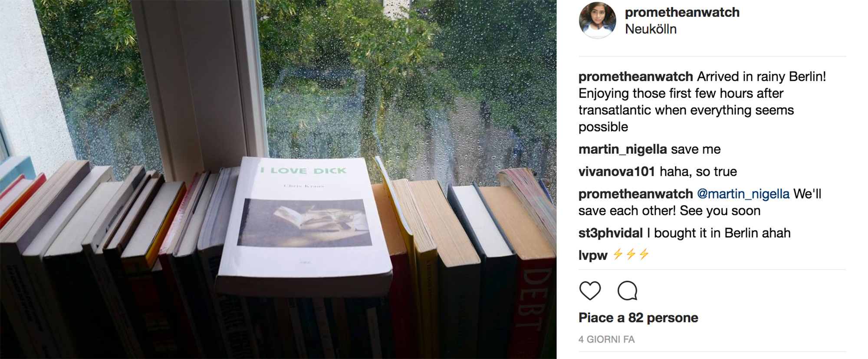Open prometheanwatch profile avatar photo

point(598,20)
